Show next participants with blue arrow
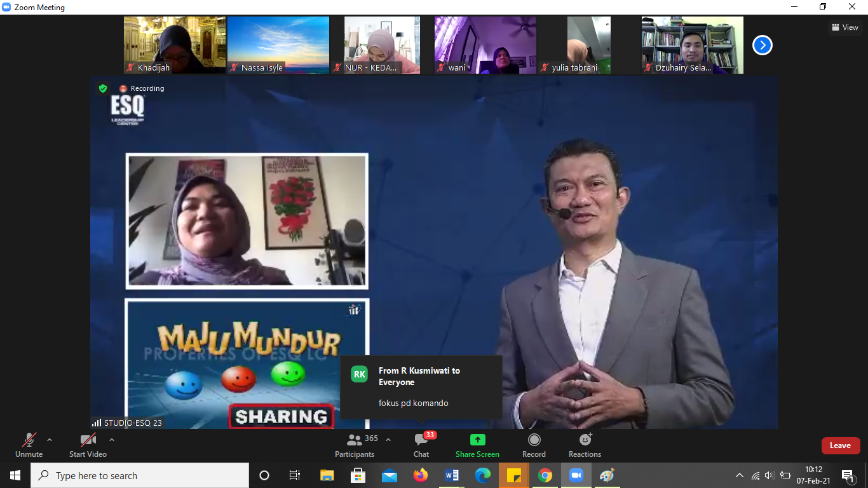The image size is (868, 488). [762, 45]
